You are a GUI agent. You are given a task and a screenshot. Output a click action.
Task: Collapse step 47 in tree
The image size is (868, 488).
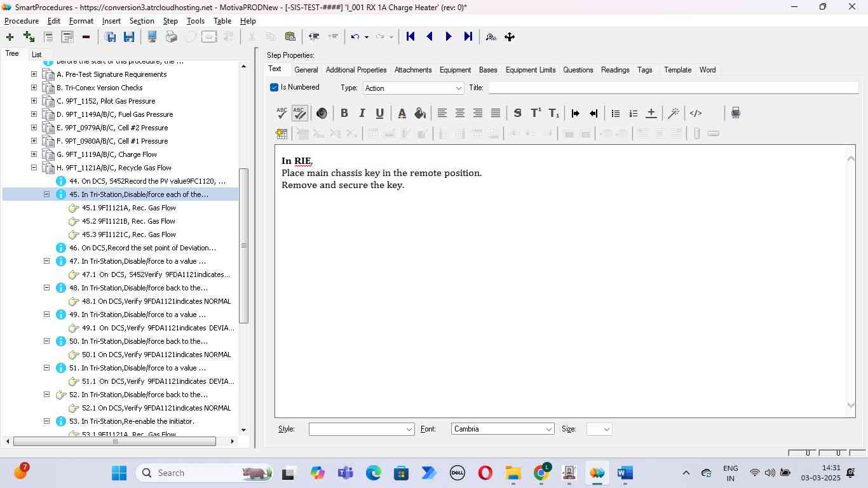46,261
